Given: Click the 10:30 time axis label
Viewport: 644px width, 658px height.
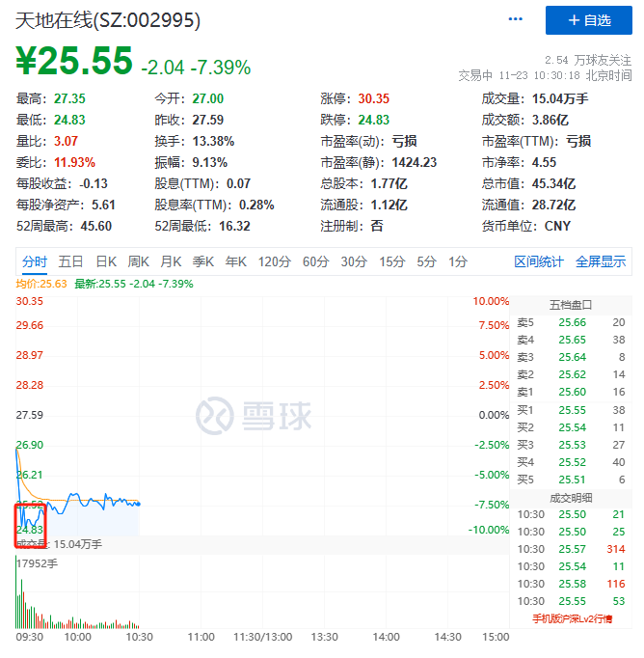Looking at the screenshot, I should [x=139, y=637].
